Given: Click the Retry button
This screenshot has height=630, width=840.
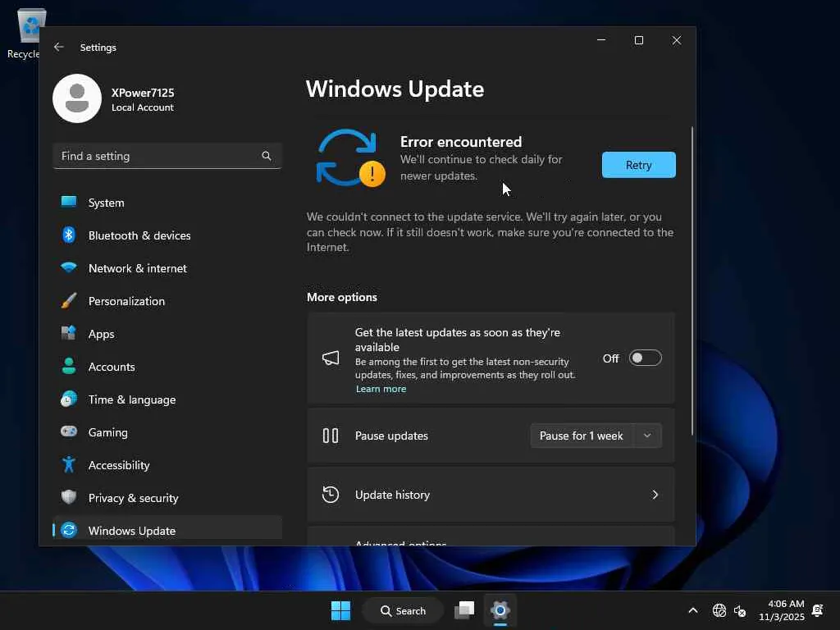Looking at the screenshot, I should click(x=638, y=164).
